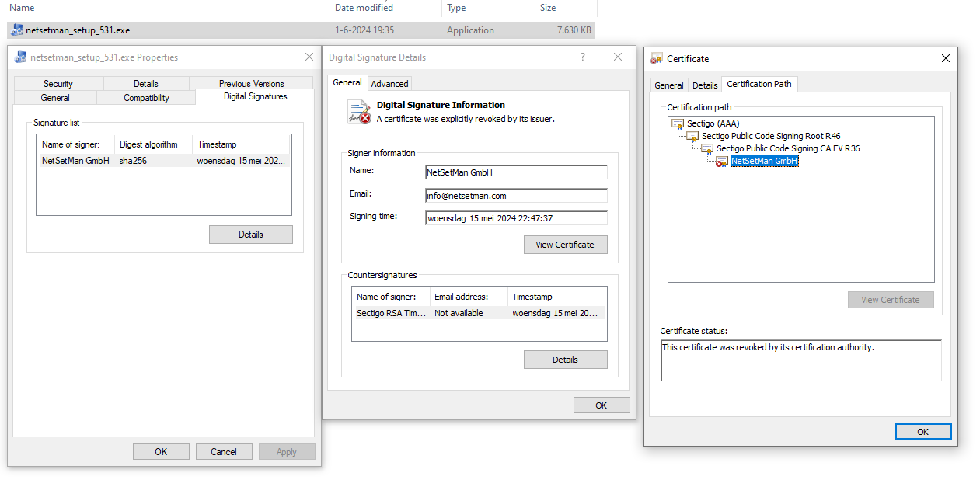The image size is (980, 480).
Task: Click the View Certificate button for signer
Action: tap(565, 245)
